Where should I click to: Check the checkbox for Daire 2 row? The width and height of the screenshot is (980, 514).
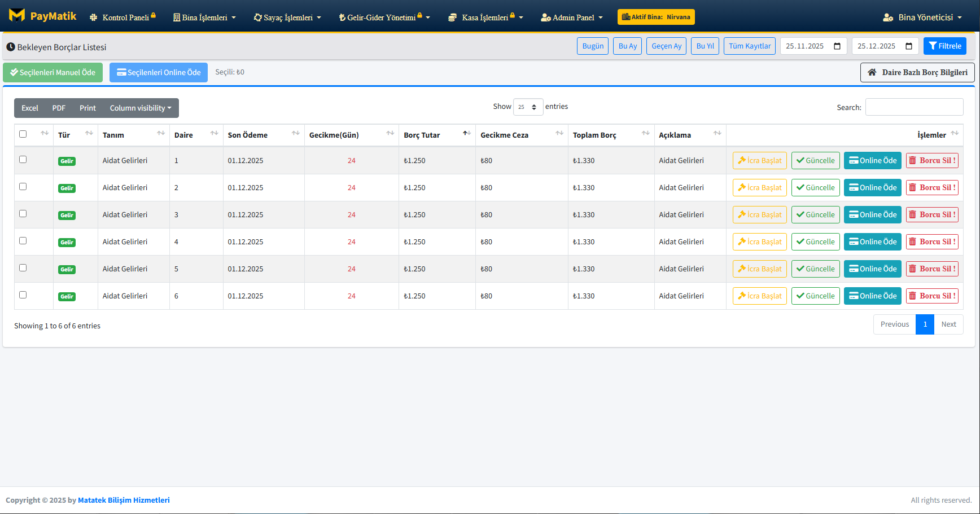(x=23, y=187)
